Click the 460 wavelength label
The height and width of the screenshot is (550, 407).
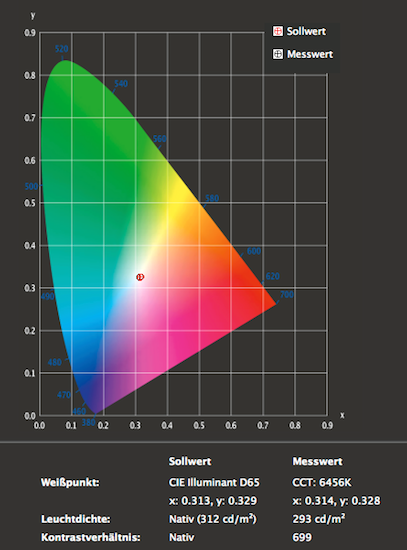coord(79,411)
